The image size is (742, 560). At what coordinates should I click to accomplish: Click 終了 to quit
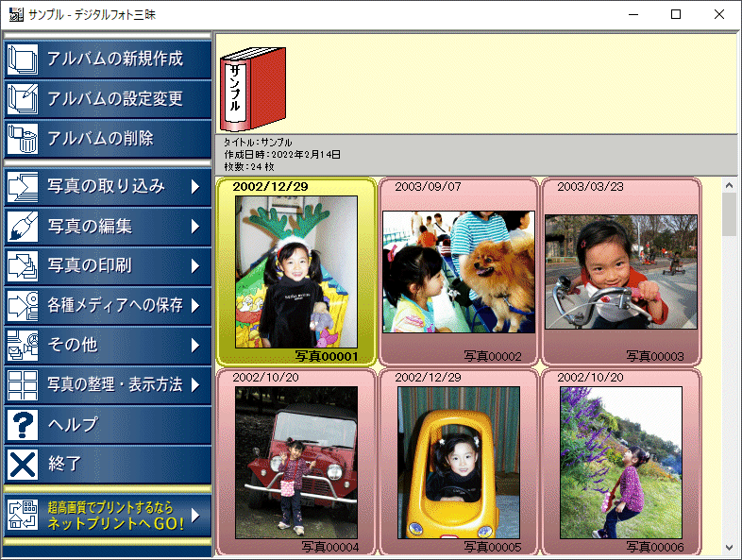point(108,465)
